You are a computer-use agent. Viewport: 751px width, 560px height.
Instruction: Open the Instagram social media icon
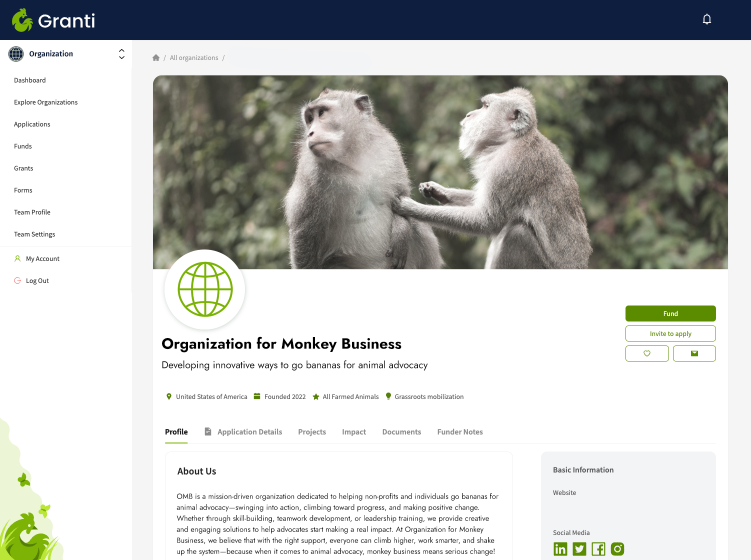click(617, 548)
